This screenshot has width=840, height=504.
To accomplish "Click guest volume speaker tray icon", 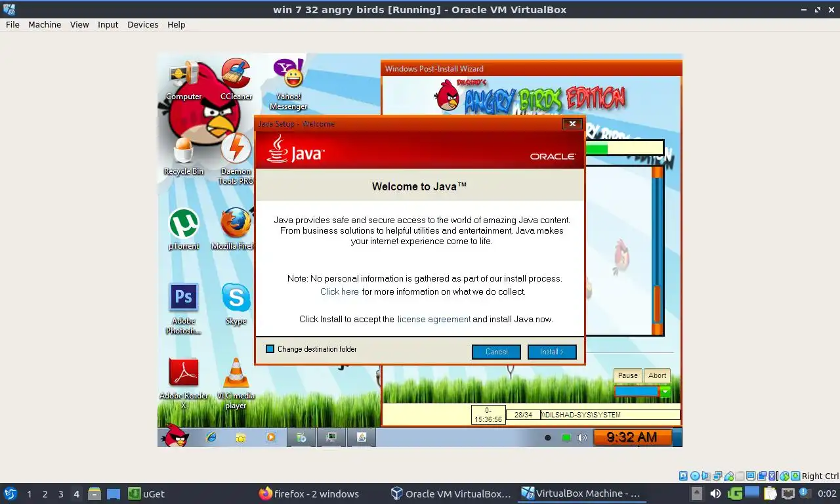I will 581,438.
